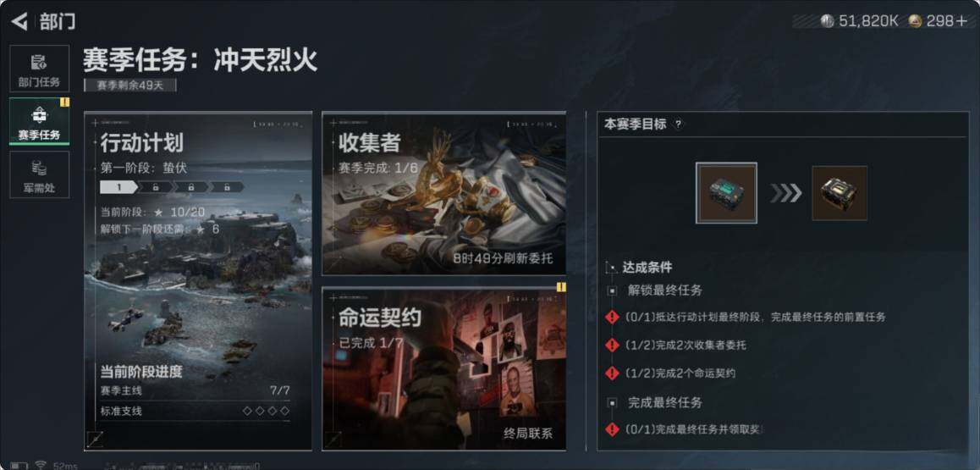Click the question mark help icon beside 本赛季目标
This screenshot has width=980, height=470.
(678, 124)
